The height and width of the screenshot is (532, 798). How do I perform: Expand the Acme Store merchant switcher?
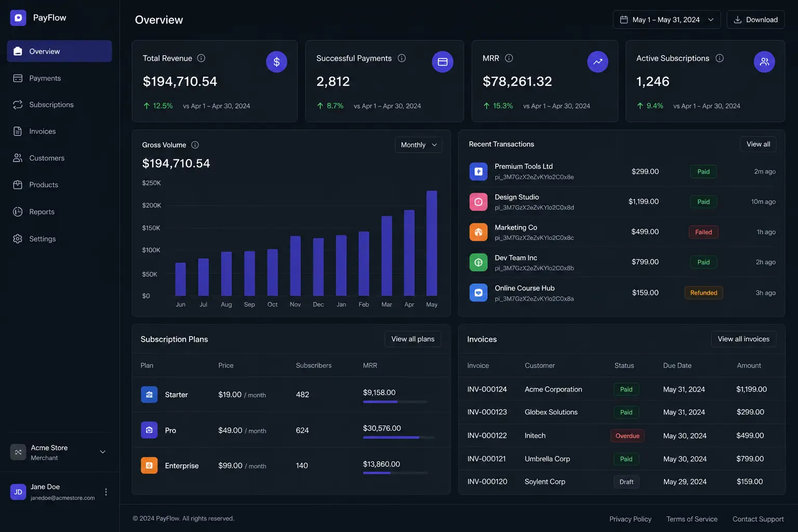103,452
